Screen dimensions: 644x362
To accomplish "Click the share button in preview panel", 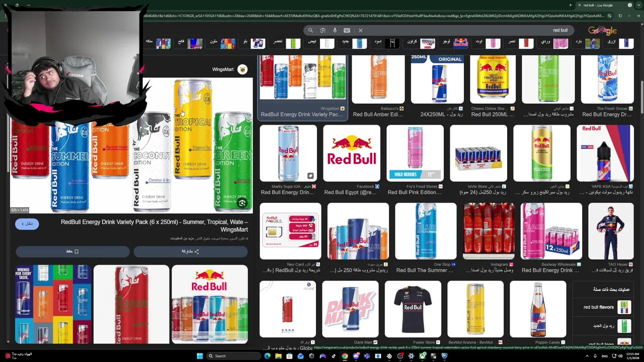I will click(191, 251).
